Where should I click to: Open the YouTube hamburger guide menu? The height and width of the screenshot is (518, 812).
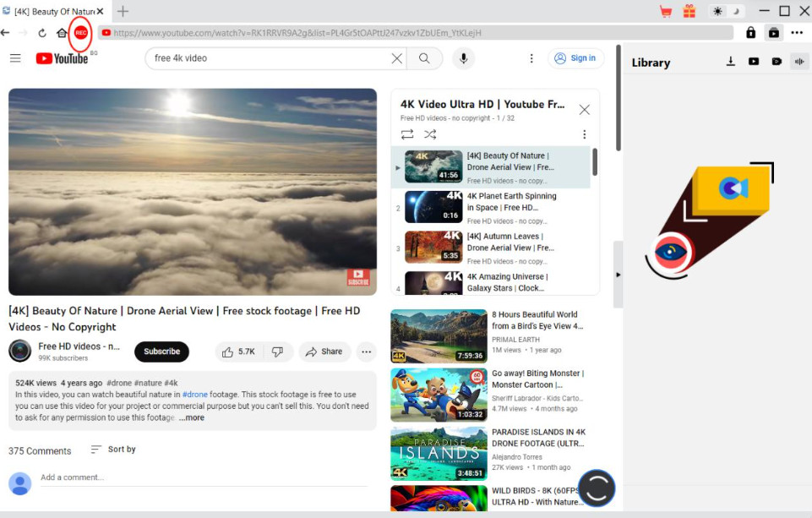coord(15,58)
